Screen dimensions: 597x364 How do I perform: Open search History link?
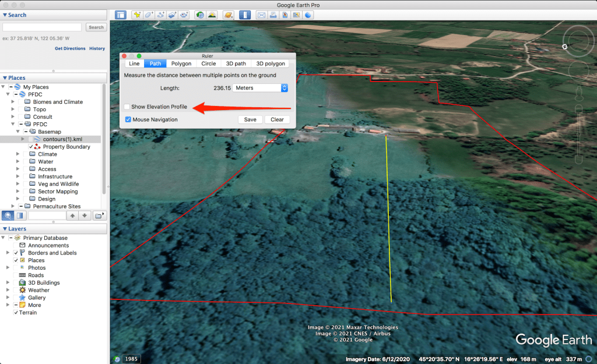(97, 49)
